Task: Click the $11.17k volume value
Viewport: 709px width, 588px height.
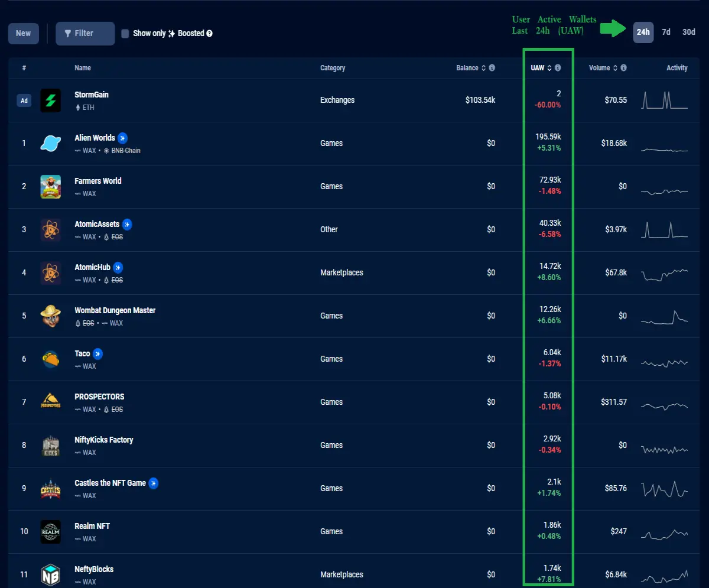Action: pyautogui.click(x=614, y=359)
